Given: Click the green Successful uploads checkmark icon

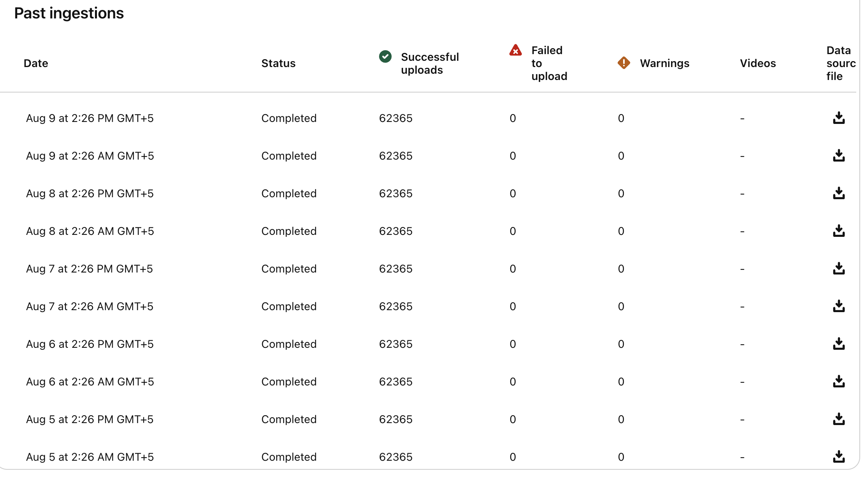Looking at the screenshot, I should 385,56.
